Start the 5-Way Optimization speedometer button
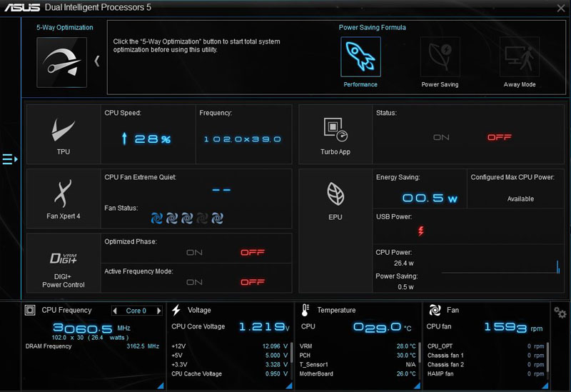Image resolution: width=571 pixels, height=392 pixels. (61, 62)
